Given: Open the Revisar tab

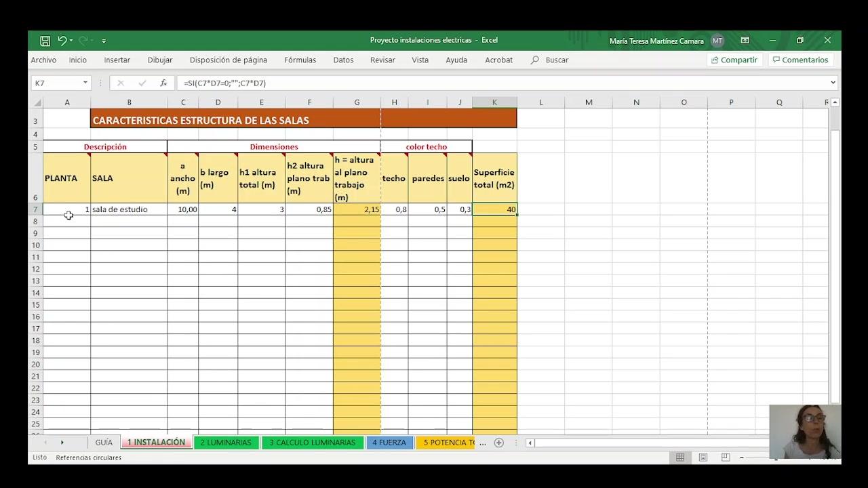Looking at the screenshot, I should click(x=382, y=60).
